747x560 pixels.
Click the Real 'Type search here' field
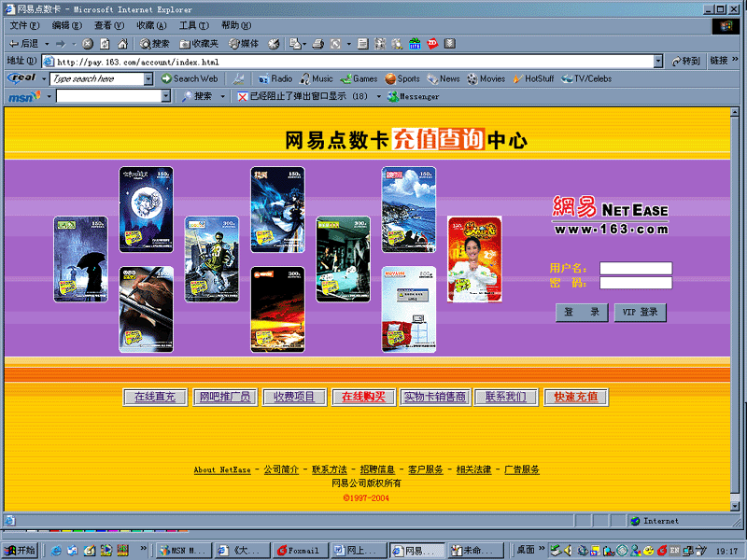(97, 78)
